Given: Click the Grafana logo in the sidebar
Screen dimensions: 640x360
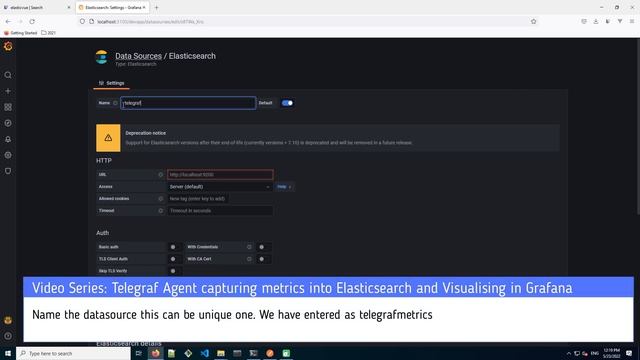Looking at the screenshot, I should coord(8,47).
